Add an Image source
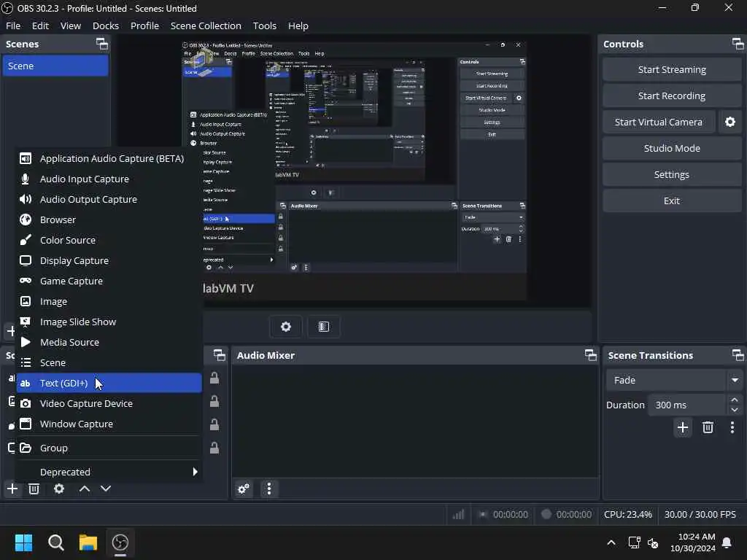 (109, 302)
